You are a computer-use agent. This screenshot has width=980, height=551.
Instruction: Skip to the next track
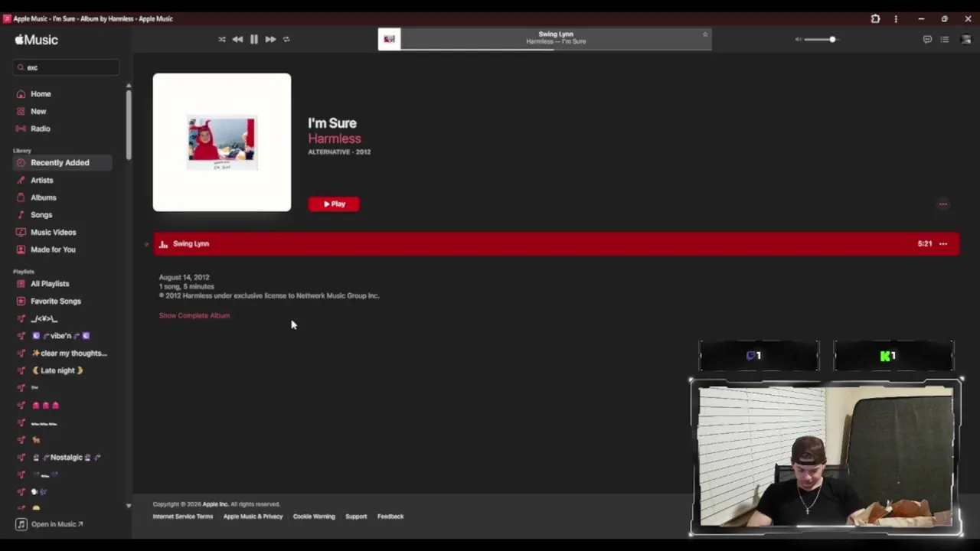[270, 39]
